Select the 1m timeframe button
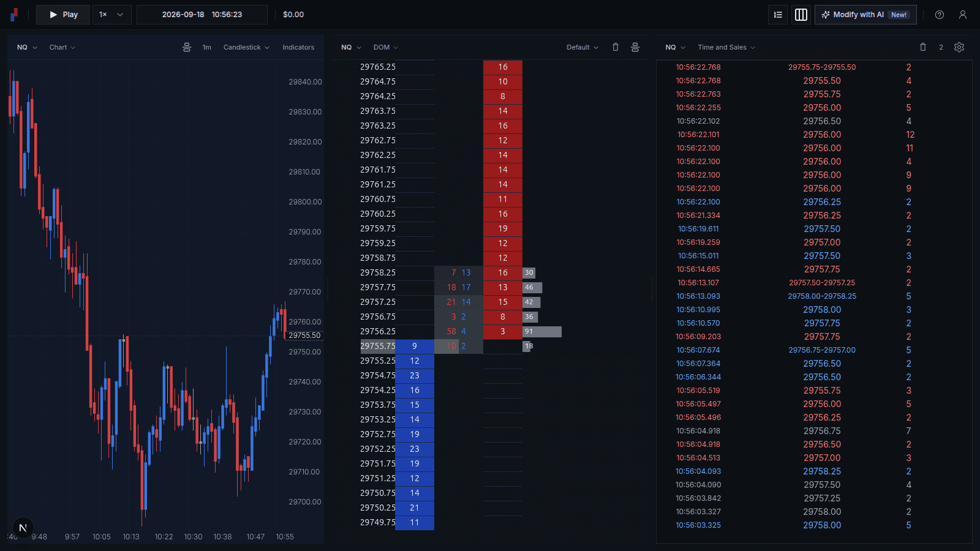This screenshot has width=980, height=551. click(207, 47)
